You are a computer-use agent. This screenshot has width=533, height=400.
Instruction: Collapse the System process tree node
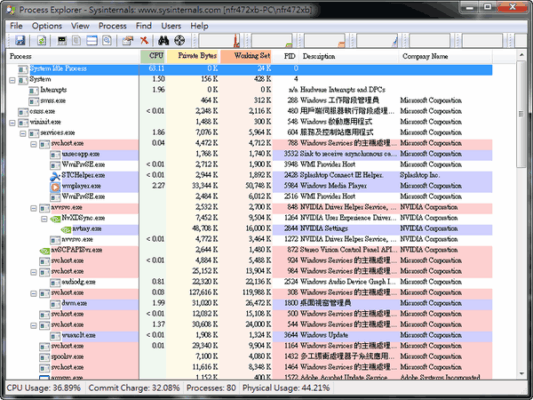[x=12, y=80]
